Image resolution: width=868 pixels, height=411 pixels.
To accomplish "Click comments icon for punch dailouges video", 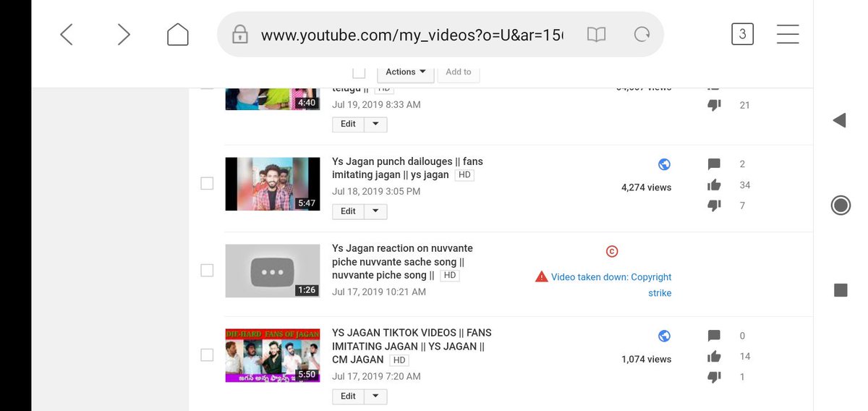I will click(x=714, y=164).
